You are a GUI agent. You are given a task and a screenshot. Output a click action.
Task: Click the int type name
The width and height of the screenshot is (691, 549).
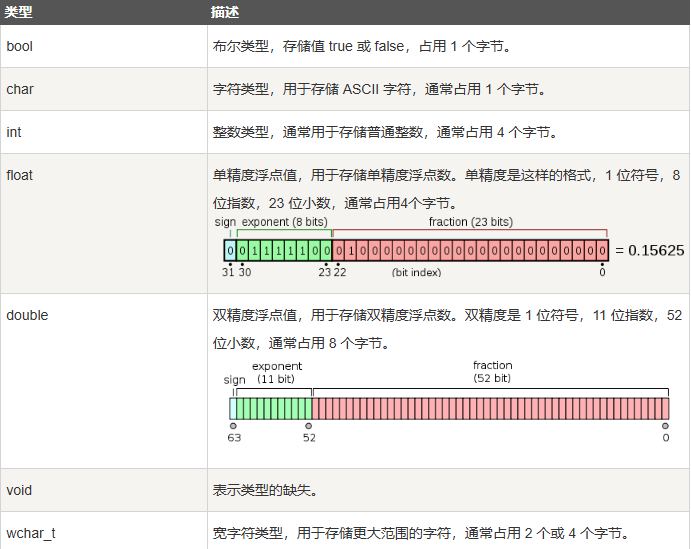[x=14, y=132]
